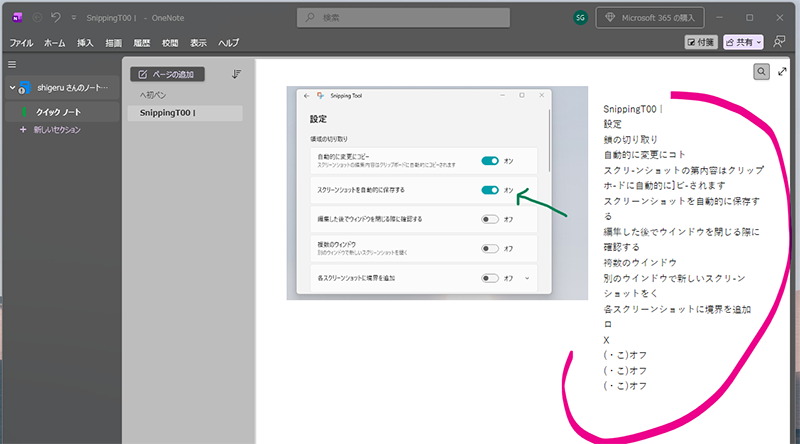The width and height of the screenshot is (800, 444).
Task: Enter full page view with expand arrows
Action: (783, 72)
